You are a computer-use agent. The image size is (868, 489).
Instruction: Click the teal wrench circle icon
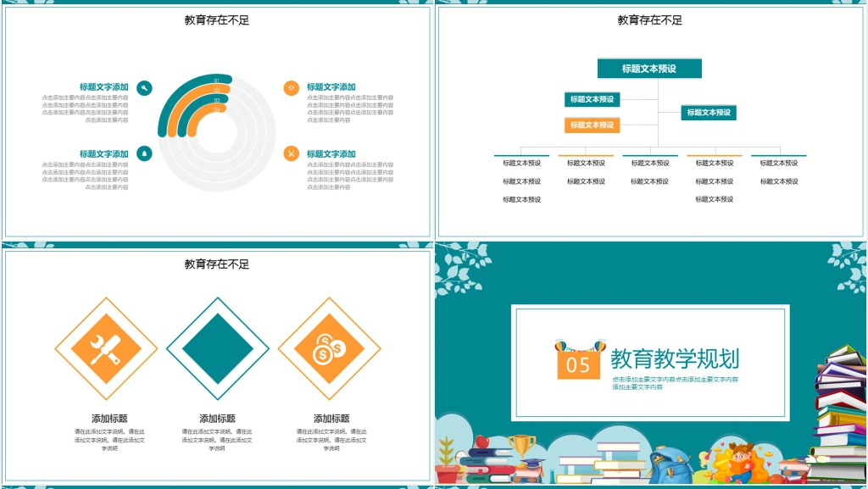click(145, 87)
